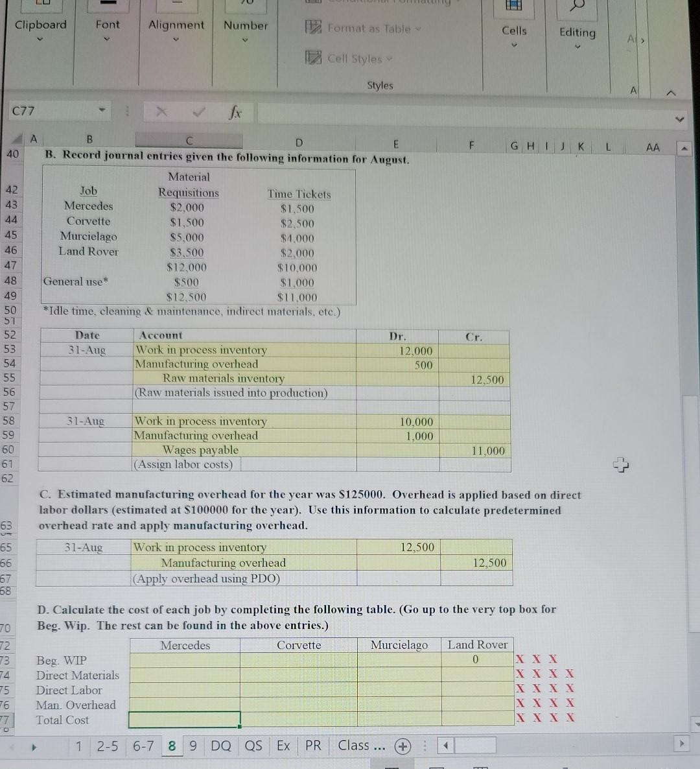700x769 pixels.
Task: Click the Clipboard group label
Action: [40, 25]
